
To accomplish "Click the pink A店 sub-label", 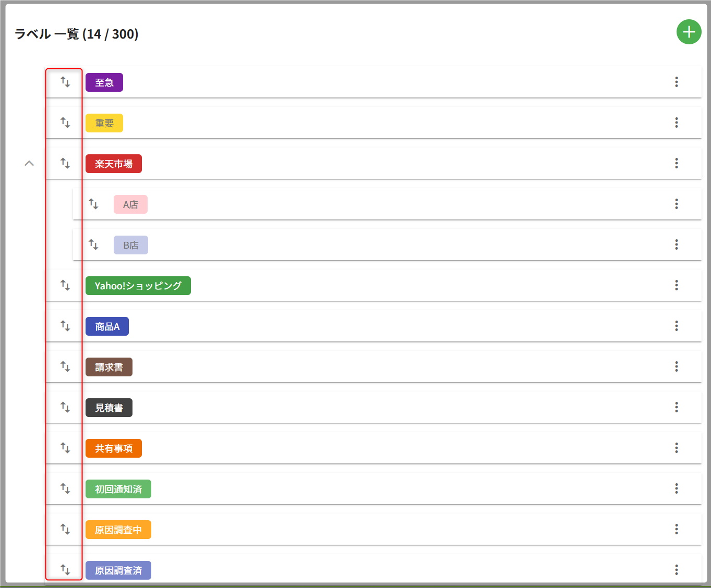I will coord(130,204).
